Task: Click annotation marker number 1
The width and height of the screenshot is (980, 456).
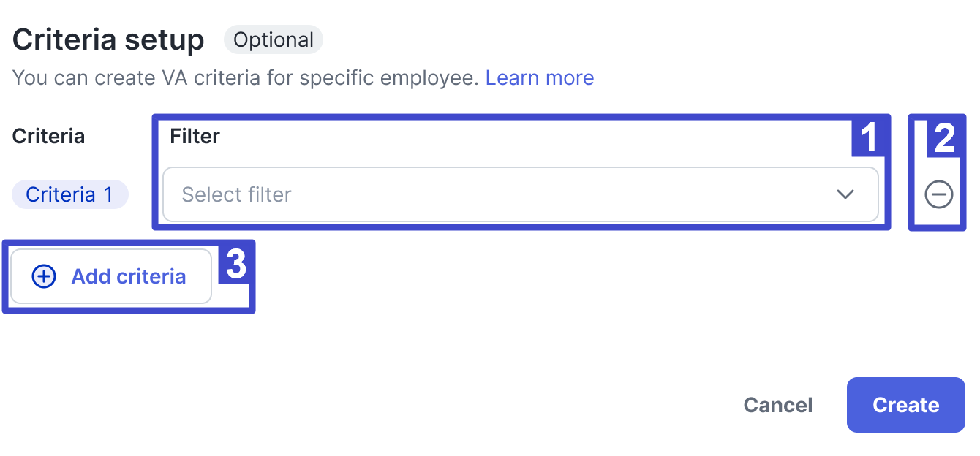Action: pyautogui.click(x=868, y=137)
